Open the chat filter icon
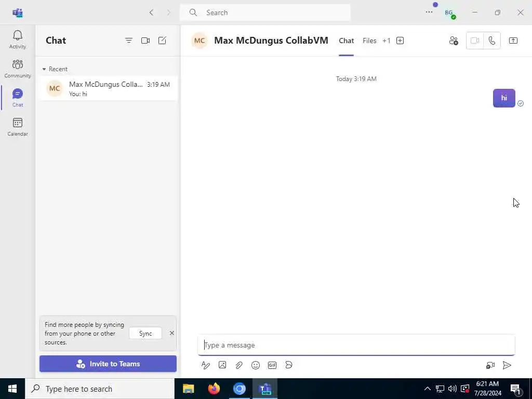The image size is (532, 399). click(x=129, y=41)
